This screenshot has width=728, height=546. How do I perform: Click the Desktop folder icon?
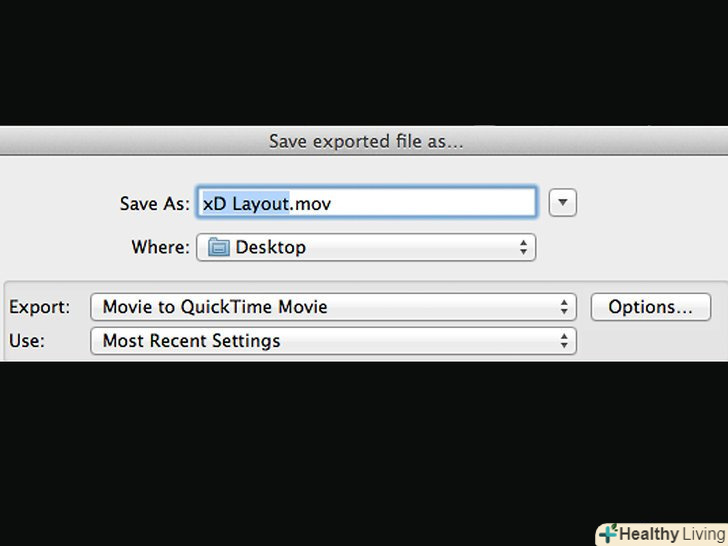[x=218, y=247]
